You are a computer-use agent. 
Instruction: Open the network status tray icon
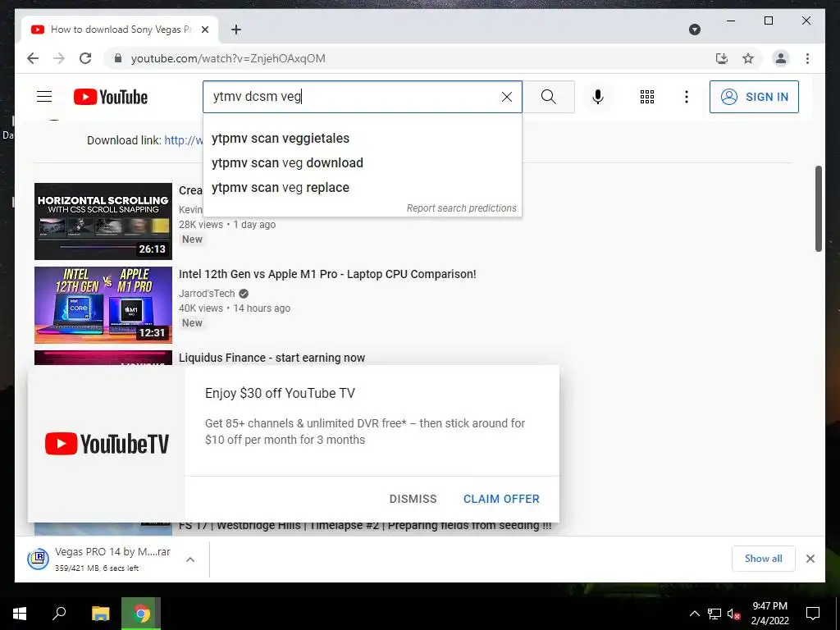click(714, 614)
